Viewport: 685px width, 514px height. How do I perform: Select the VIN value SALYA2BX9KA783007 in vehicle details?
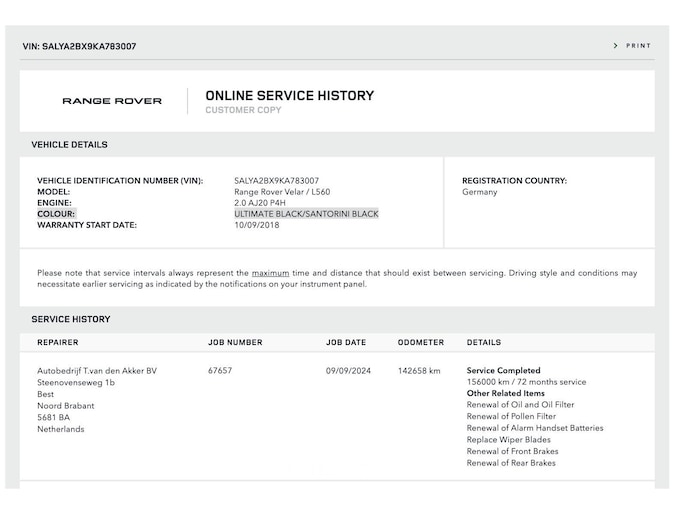(x=277, y=181)
